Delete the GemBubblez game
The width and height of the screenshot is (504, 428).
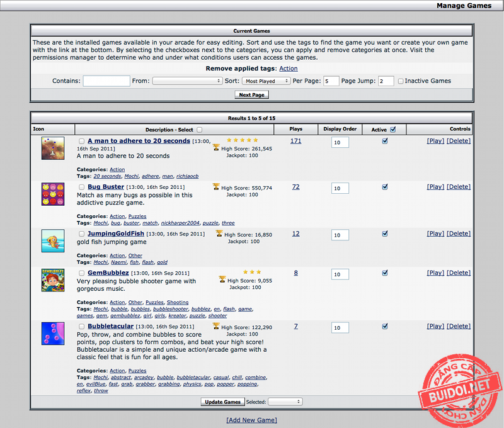coord(458,273)
